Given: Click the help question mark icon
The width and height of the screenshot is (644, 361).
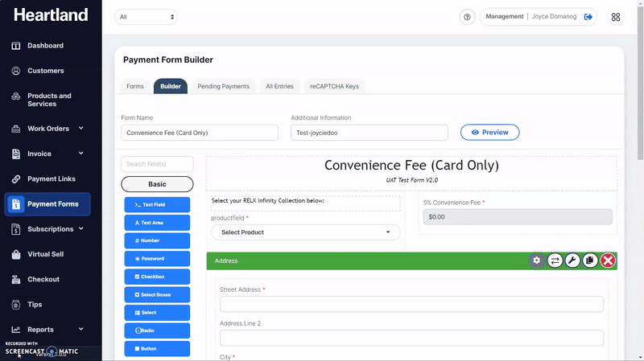Looking at the screenshot, I should point(467,17).
